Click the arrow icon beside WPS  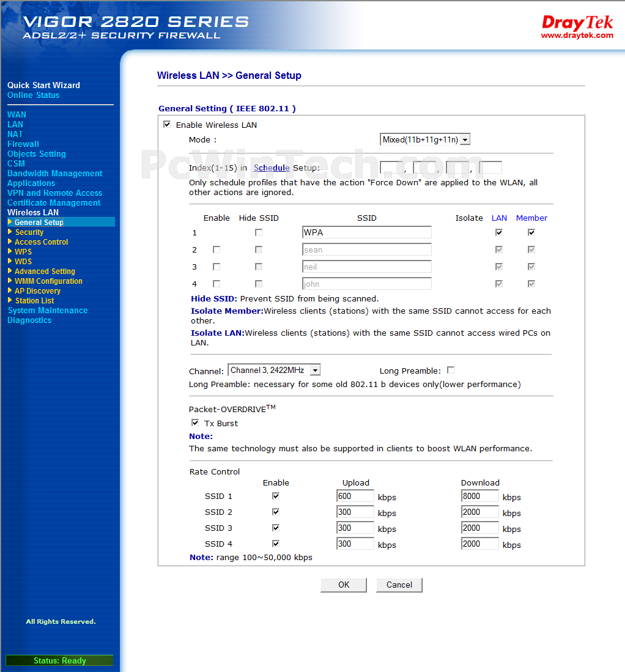10,251
